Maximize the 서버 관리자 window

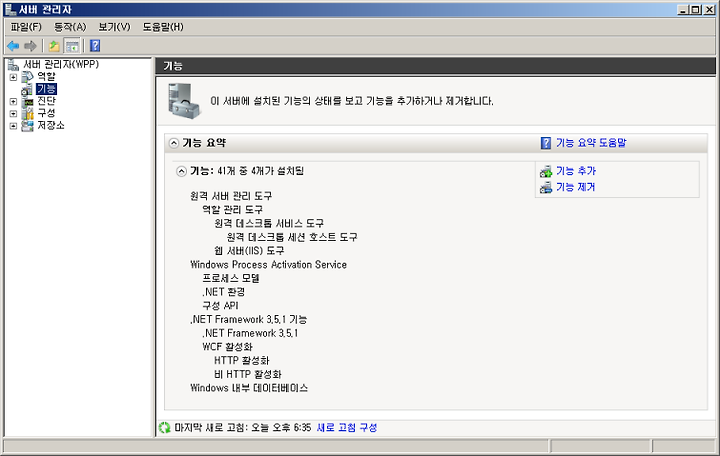696,10
